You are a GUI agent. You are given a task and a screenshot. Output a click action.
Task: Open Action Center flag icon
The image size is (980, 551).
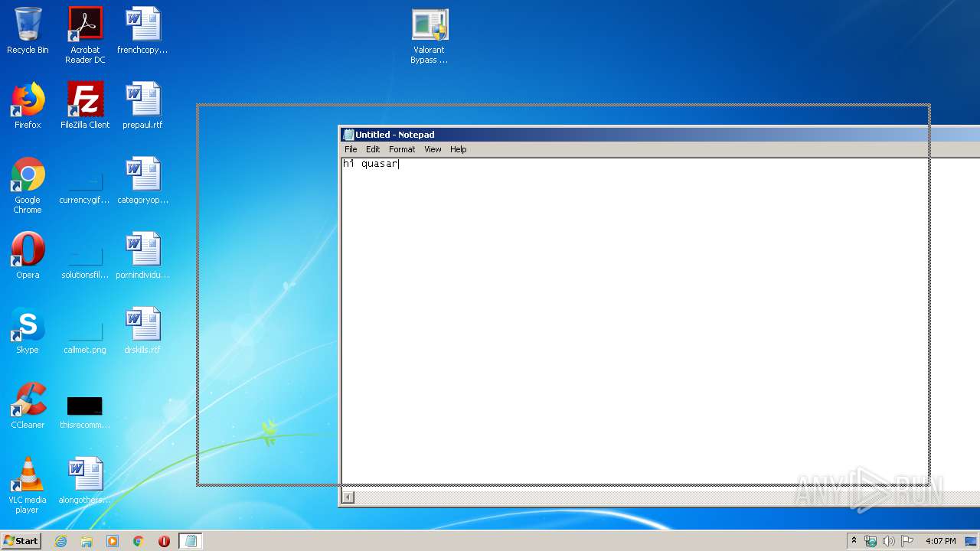point(907,541)
